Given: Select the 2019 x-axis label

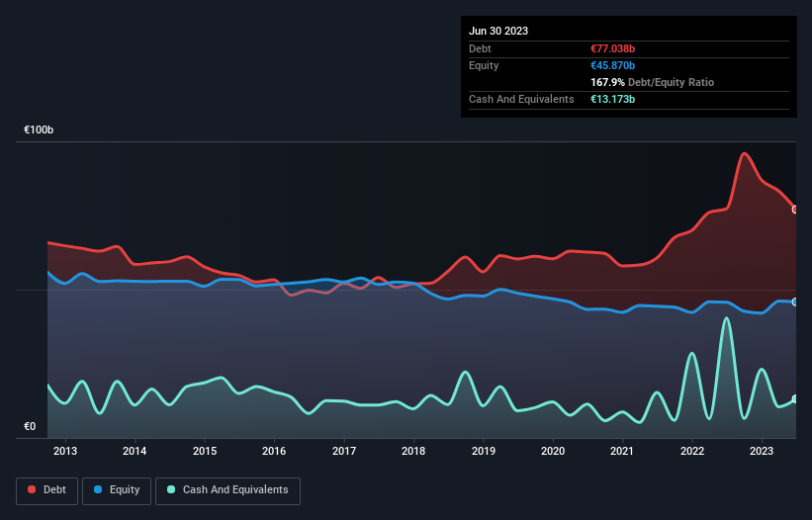Looking at the screenshot, I should click(484, 451).
